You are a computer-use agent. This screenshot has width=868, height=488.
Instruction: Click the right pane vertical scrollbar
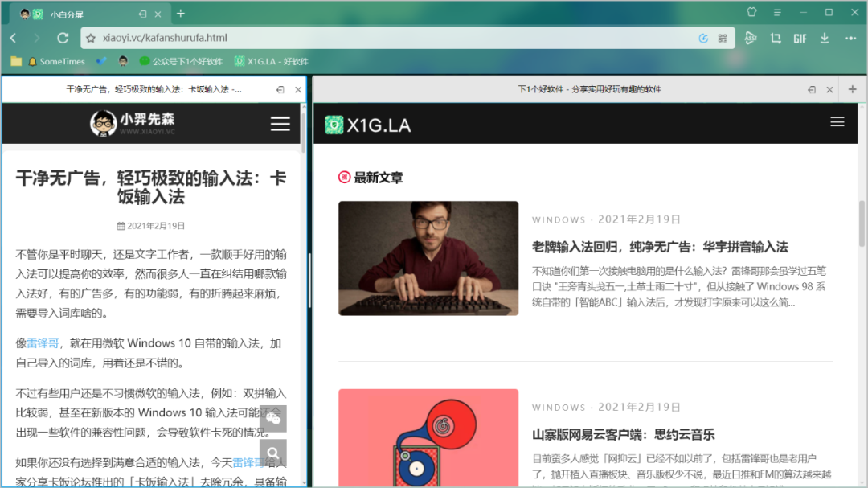pyautogui.click(x=862, y=223)
